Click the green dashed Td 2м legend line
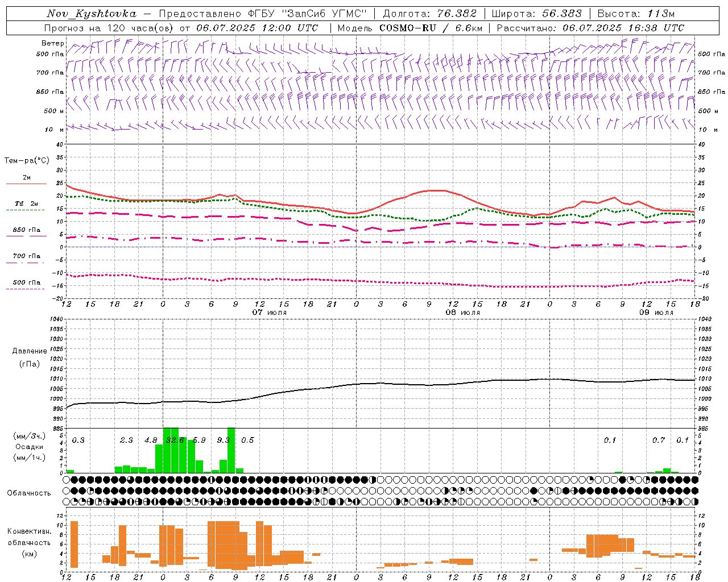The image size is (728, 582). 25,210
